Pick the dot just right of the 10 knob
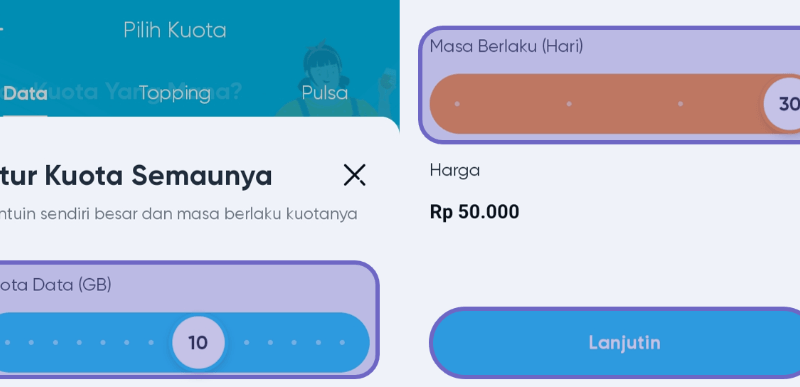800x387 pixels. click(x=246, y=343)
